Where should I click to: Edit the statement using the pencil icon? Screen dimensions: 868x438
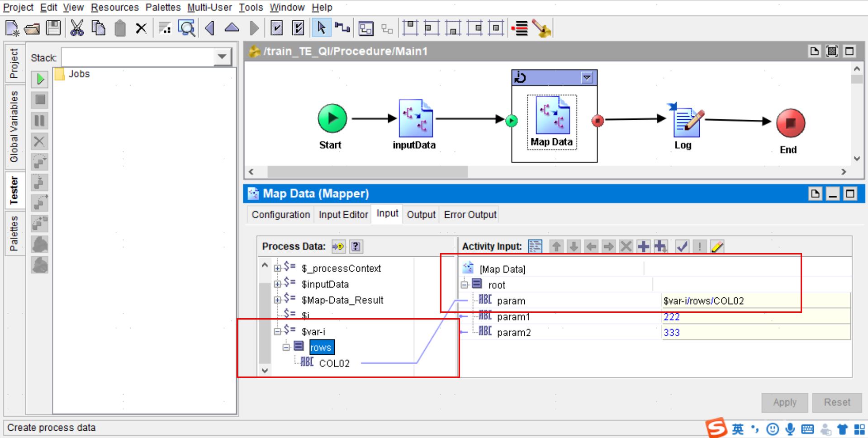tap(716, 246)
